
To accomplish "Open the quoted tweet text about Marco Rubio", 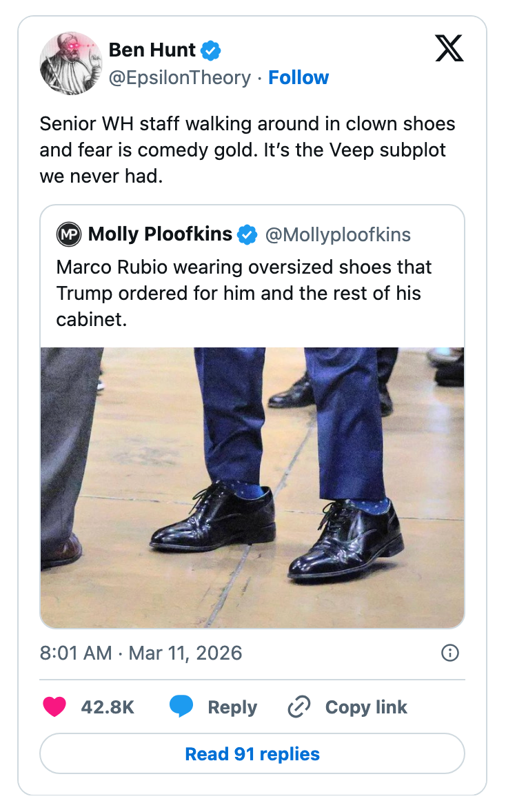I will [244, 293].
